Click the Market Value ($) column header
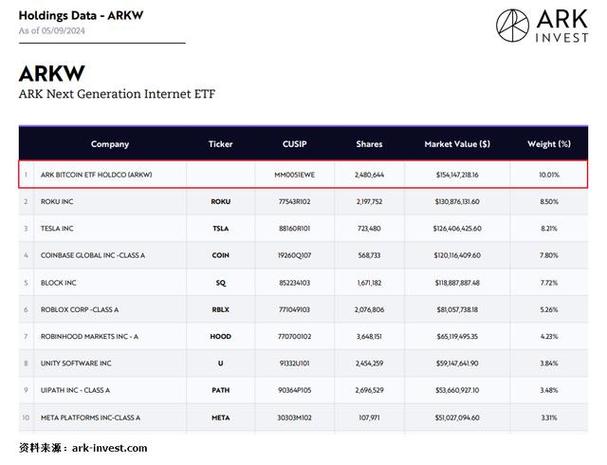The height and width of the screenshot is (465, 607). click(457, 144)
